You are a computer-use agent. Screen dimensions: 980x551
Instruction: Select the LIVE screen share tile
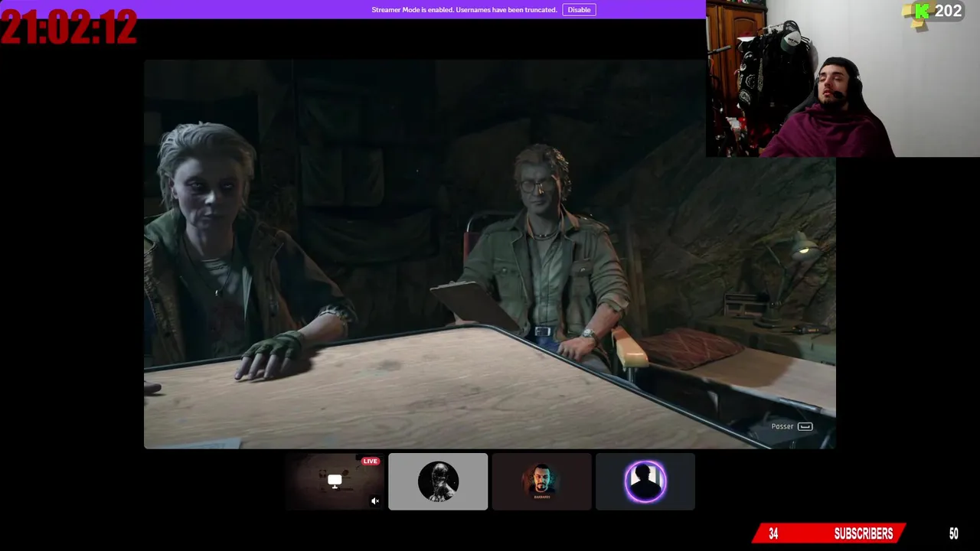coord(335,481)
